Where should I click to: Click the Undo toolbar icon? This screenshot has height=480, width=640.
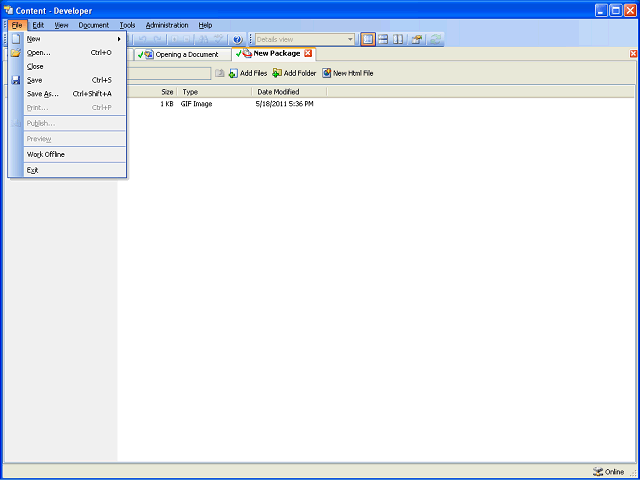click(x=142, y=40)
